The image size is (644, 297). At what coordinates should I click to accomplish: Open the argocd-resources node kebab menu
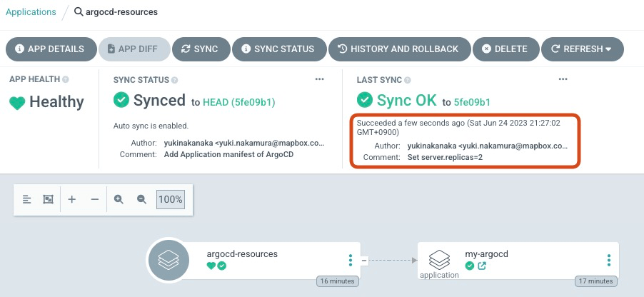point(350,261)
